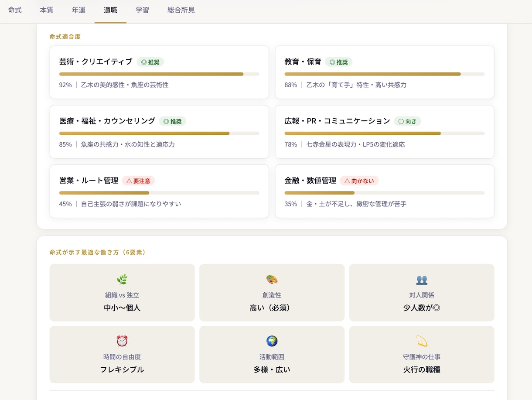Screen dimensions: 532x400
Task: Click the text 乙木の「育て手」特性・高い共感力
Action: [x=356, y=85]
